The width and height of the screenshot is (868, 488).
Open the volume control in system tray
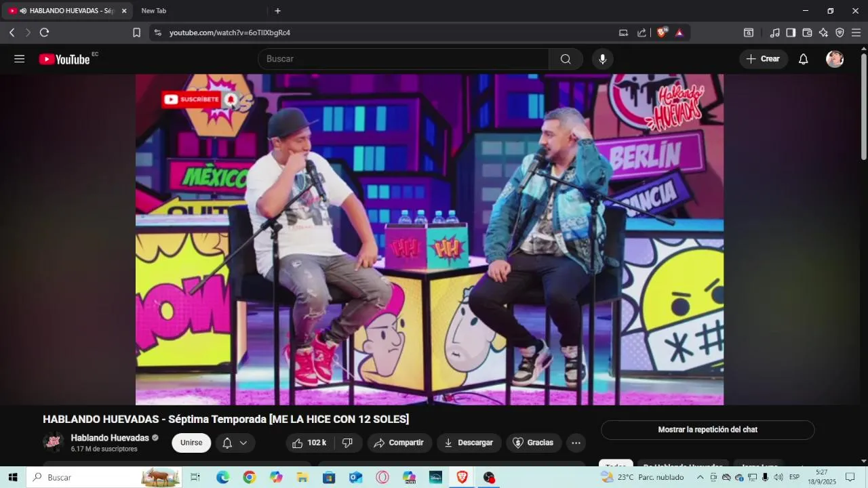coord(778,477)
